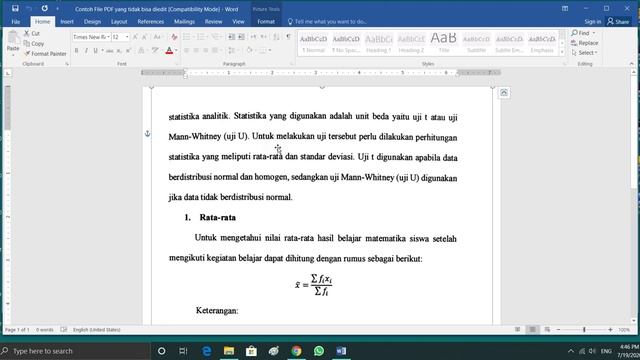Viewport: 640px width, 360px height.
Task: Click the Shrink Font icon
Action: pyautogui.click(x=144, y=37)
